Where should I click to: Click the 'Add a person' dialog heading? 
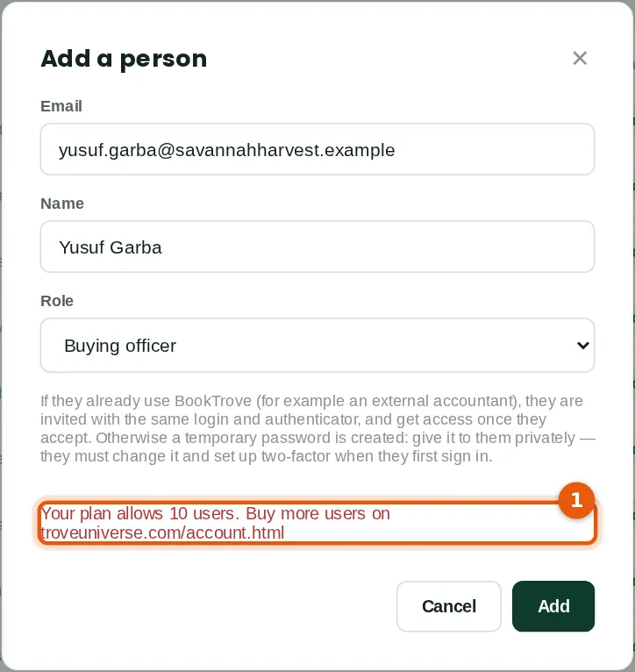(x=124, y=59)
